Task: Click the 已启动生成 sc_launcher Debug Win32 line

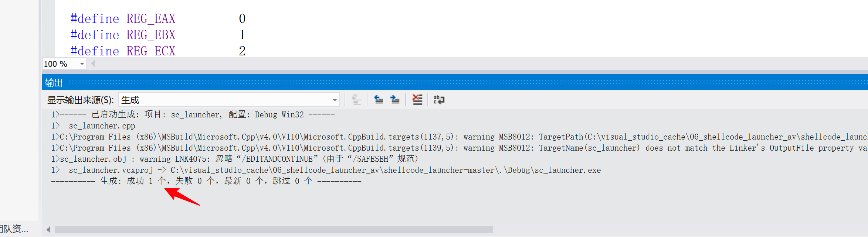Action: tap(193, 114)
